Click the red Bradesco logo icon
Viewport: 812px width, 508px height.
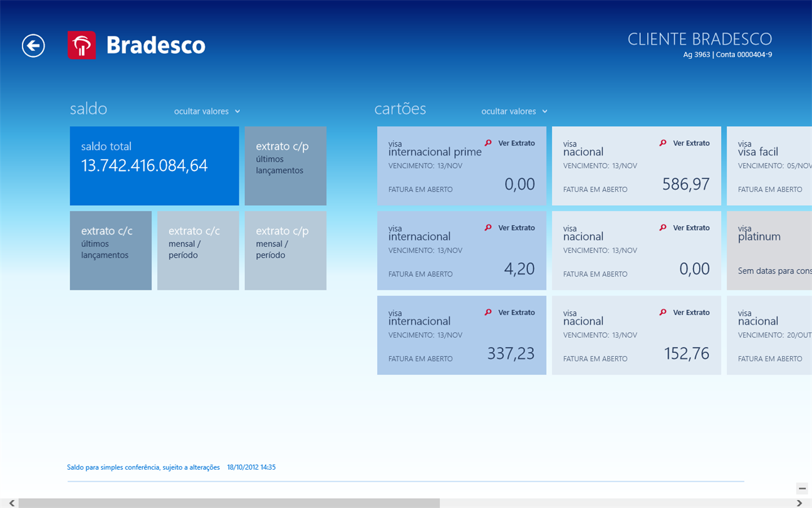[81, 45]
